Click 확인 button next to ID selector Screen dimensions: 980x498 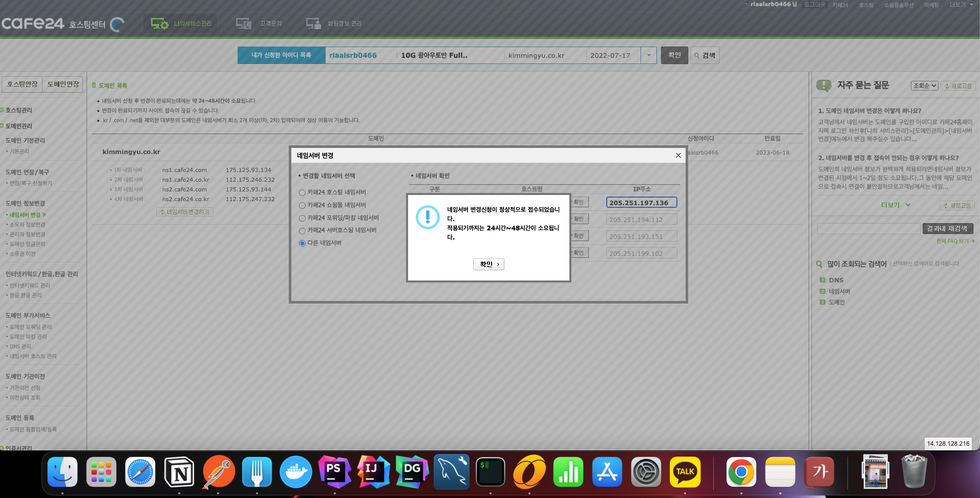[x=674, y=55]
